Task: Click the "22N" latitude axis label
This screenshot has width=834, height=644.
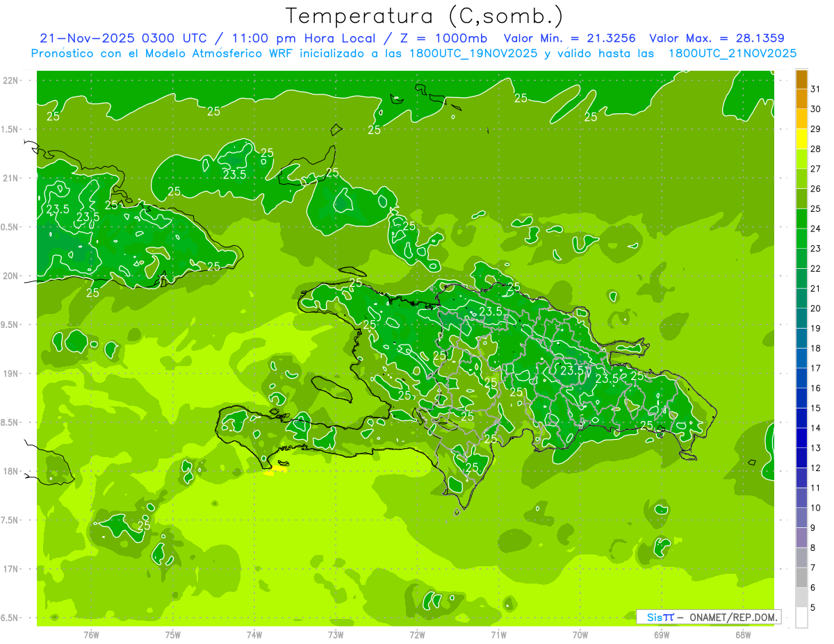Action: click(11, 80)
